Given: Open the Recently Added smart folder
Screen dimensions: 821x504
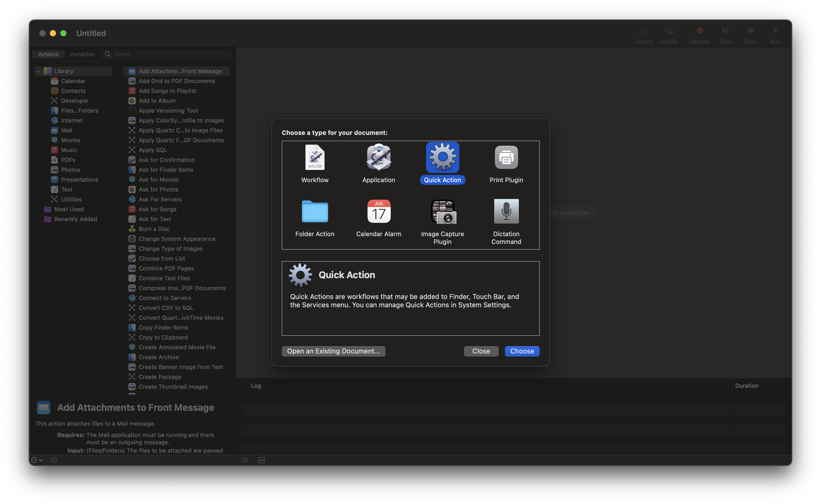Looking at the screenshot, I should point(75,219).
